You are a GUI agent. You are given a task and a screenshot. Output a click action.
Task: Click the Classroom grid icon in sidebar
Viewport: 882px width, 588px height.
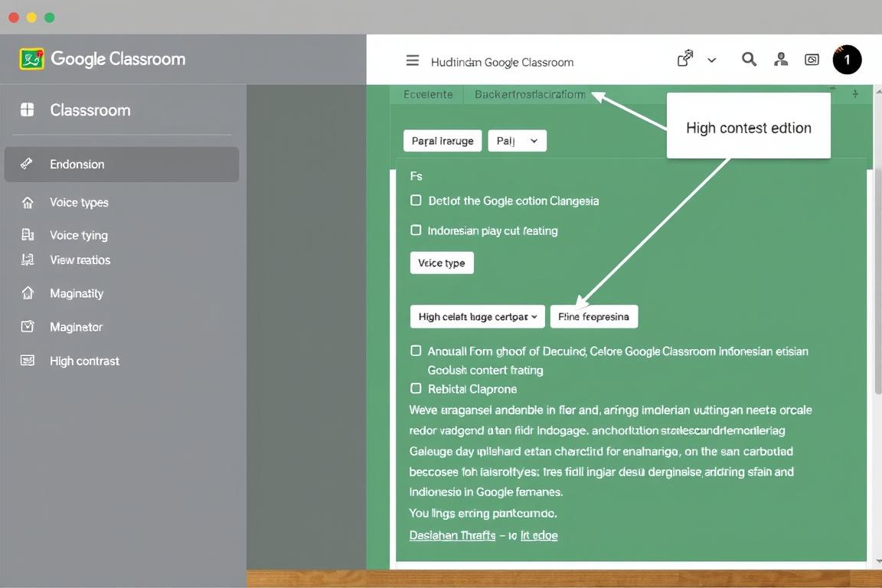tap(27, 109)
